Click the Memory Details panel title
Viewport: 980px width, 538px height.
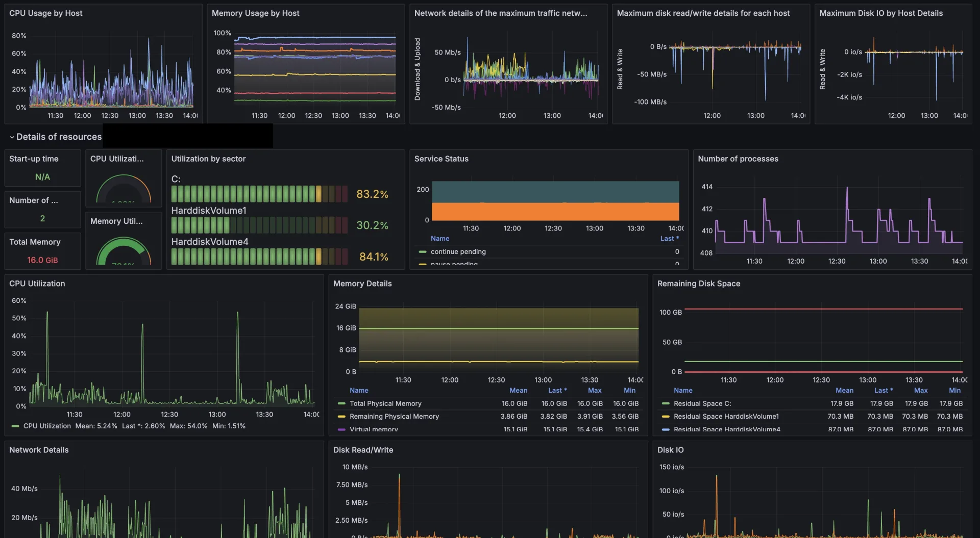coord(362,284)
